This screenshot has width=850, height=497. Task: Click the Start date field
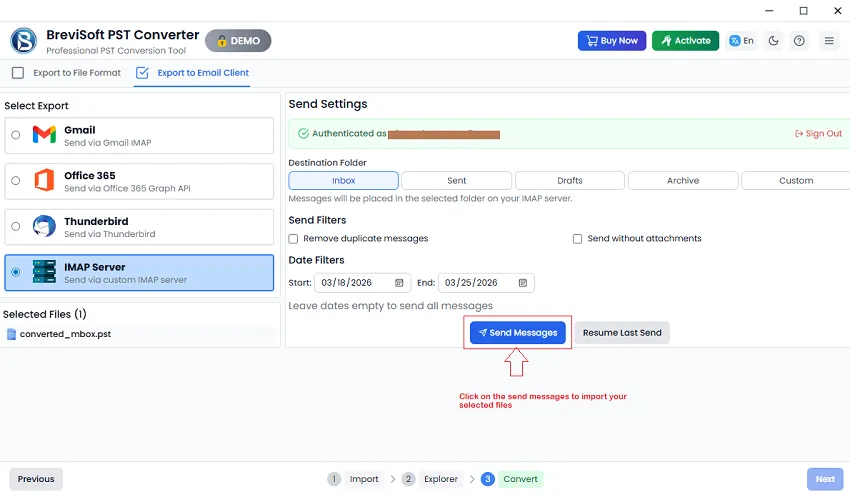point(361,283)
